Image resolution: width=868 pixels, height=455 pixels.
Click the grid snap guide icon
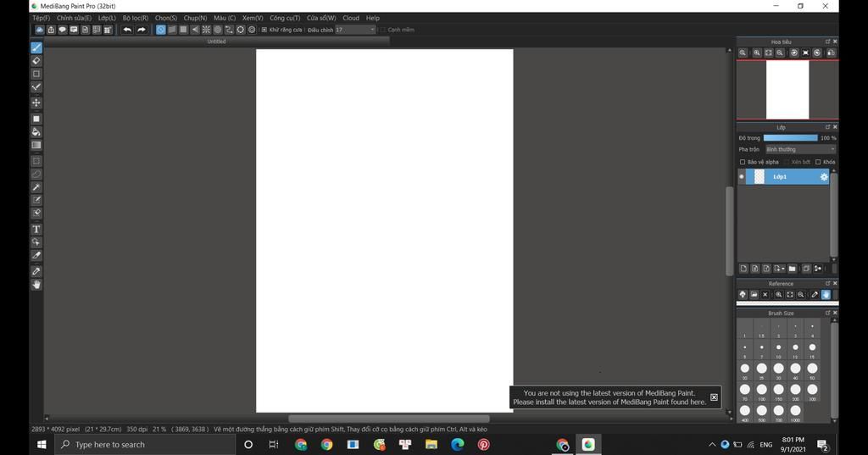pos(183,30)
